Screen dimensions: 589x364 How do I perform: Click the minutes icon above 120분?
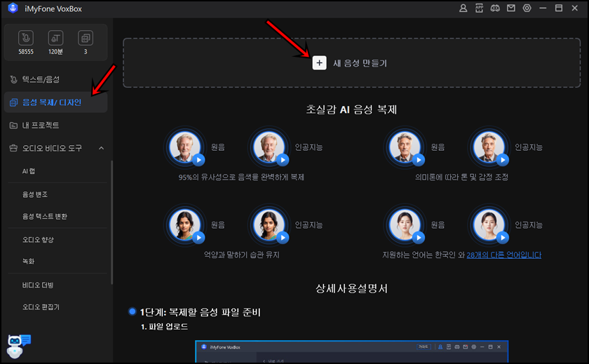click(55, 38)
